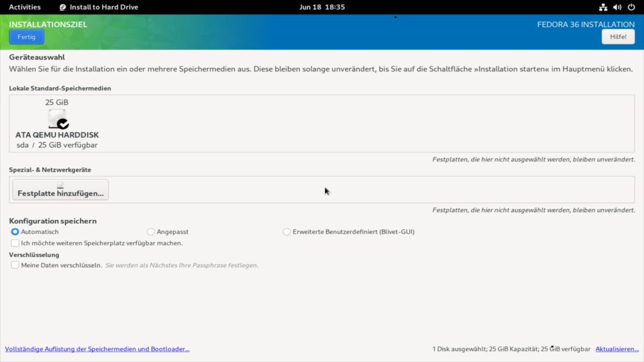
Task: Click the Fertig button
Action: pos(26,37)
